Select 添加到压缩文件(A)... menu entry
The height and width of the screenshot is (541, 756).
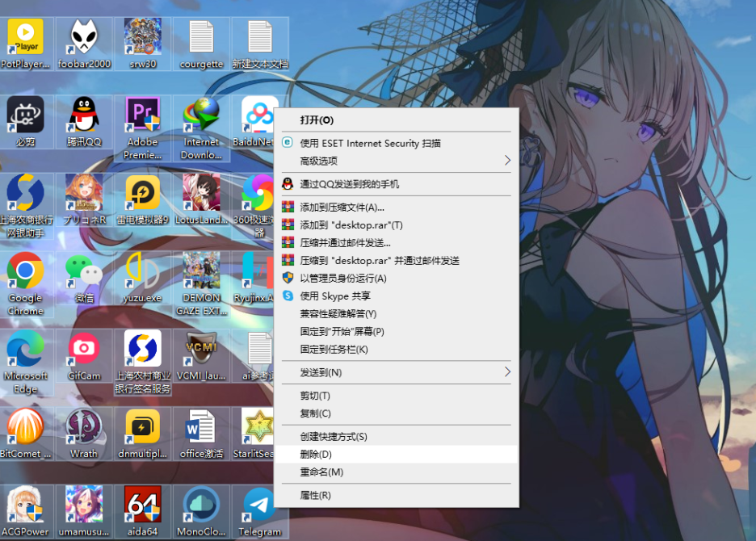coord(397,208)
